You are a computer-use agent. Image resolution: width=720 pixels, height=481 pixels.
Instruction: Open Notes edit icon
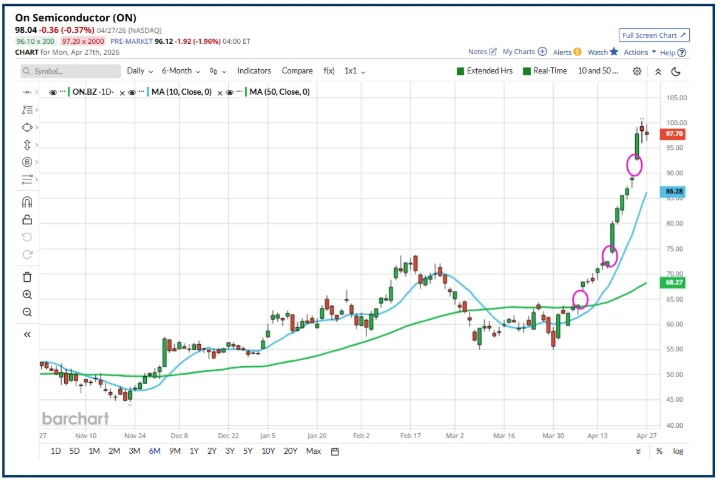point(493,51)
